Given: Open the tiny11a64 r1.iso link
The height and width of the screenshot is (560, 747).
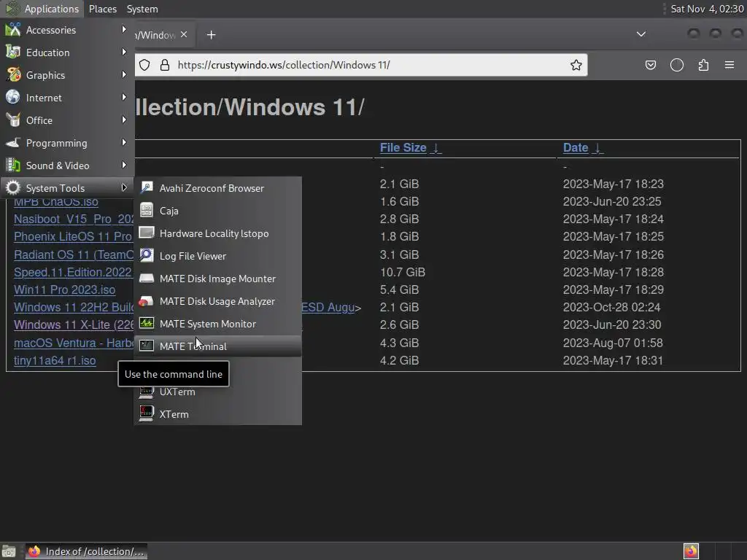Looking at the screenshot, I should click(x=55, y=360).
